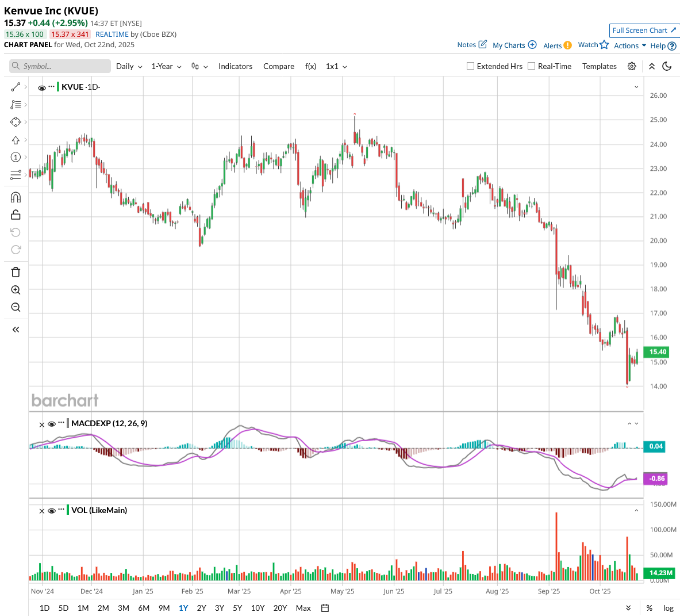Collapse the toolbar with double chevron
The width and height of the screenshot is (680, 616).
coord(652,66)
